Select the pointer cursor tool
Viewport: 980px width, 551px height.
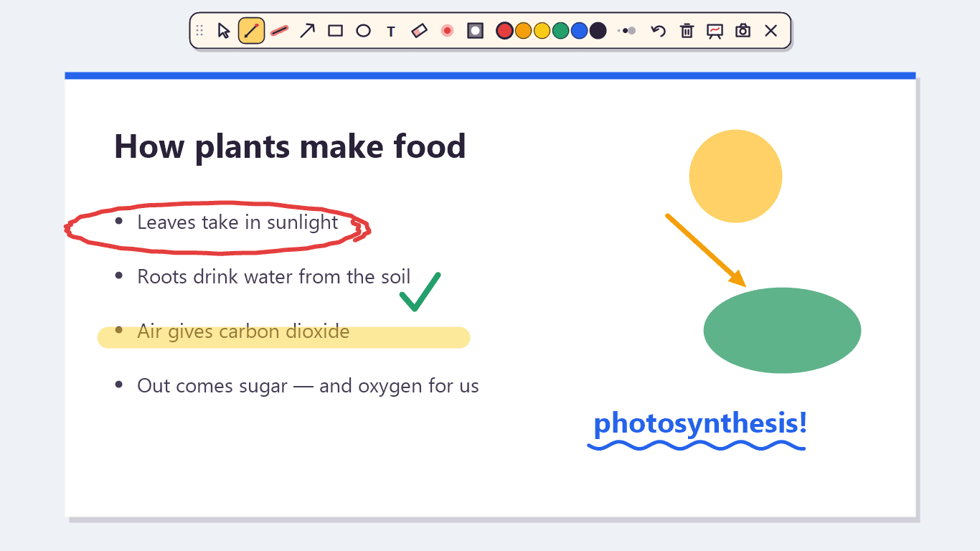tap(224, 31)
